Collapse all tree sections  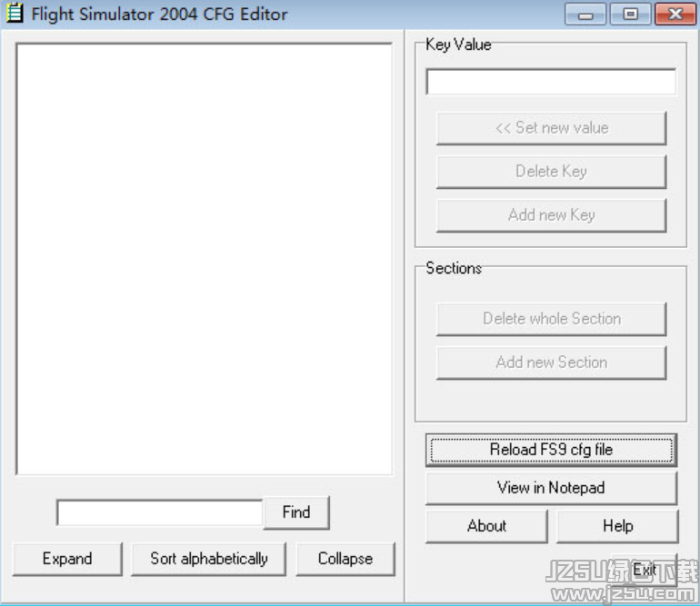(x=345, y=559)
